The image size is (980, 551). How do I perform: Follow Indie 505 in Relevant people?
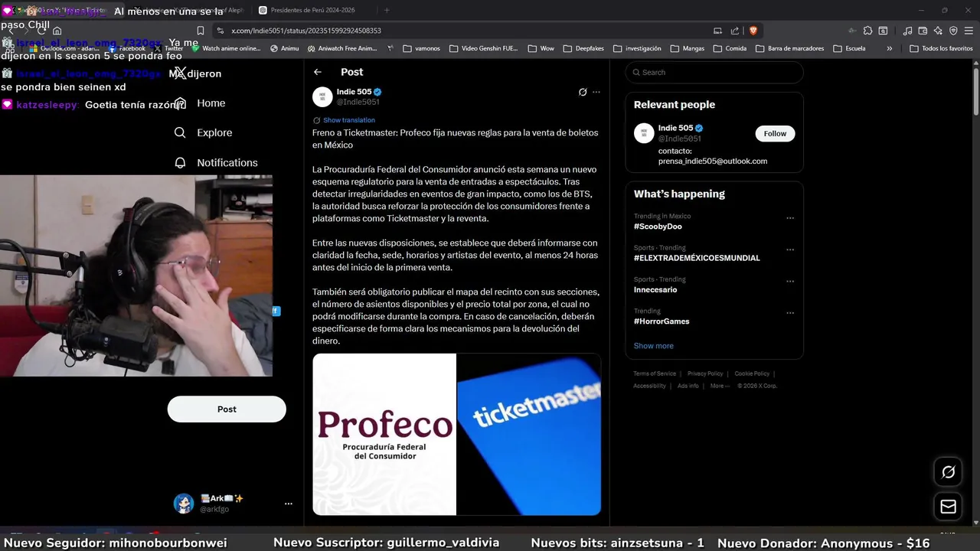(x=775, y=133)
